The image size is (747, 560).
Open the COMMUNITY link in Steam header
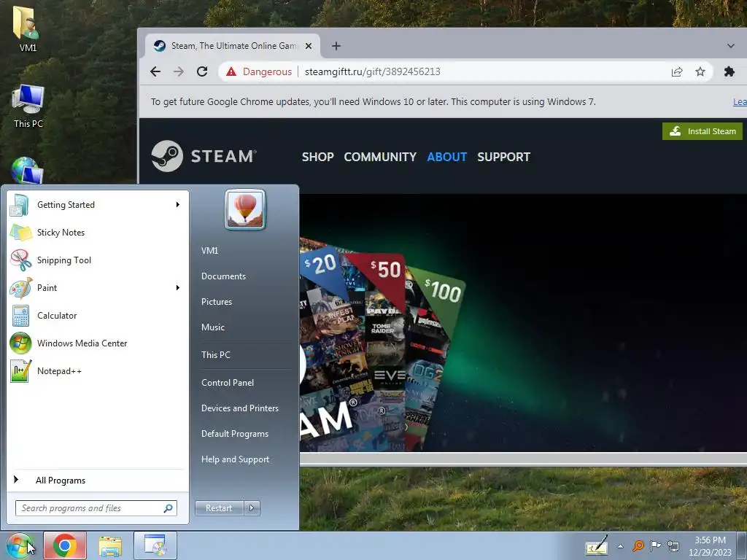(x=380, y=157)
